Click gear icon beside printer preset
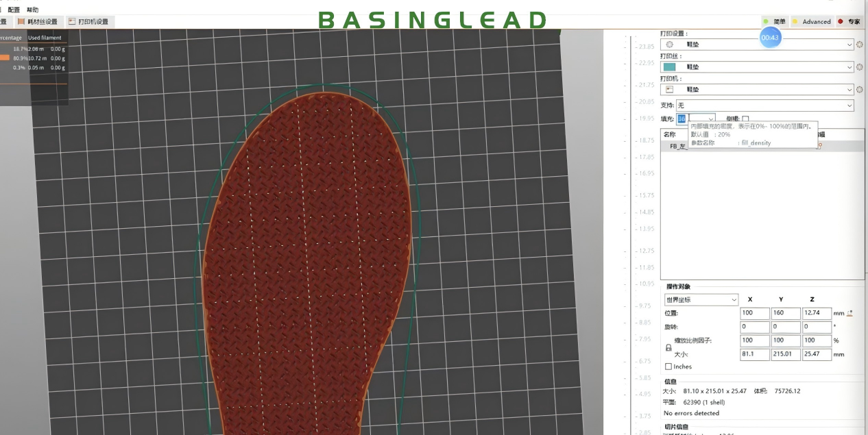Viewport: 868px width, 435px height. tap(859, 90)
